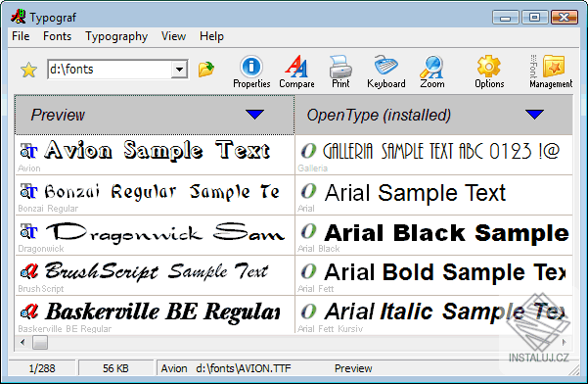Click the '56 KB' status bar entry
Screen dimensions: 588x384
tap(115, 368)
